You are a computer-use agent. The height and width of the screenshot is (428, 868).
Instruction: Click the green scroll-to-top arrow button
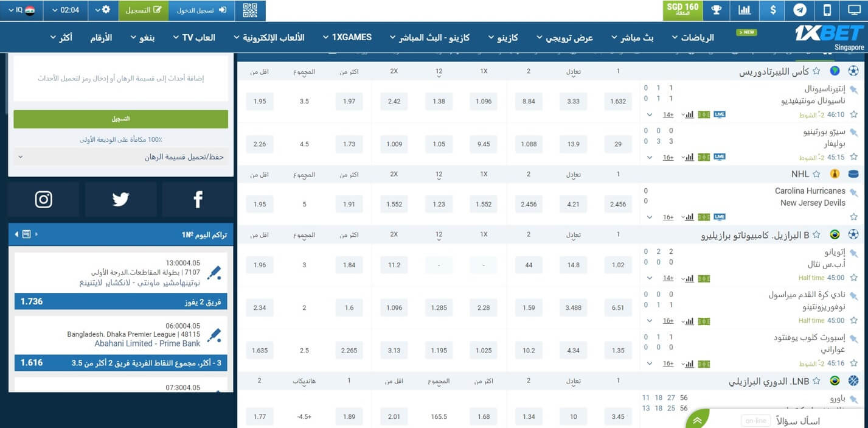(x=696, y=420)
